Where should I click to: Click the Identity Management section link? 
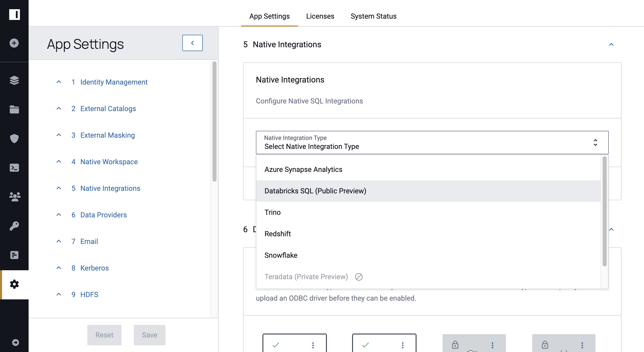114,82
